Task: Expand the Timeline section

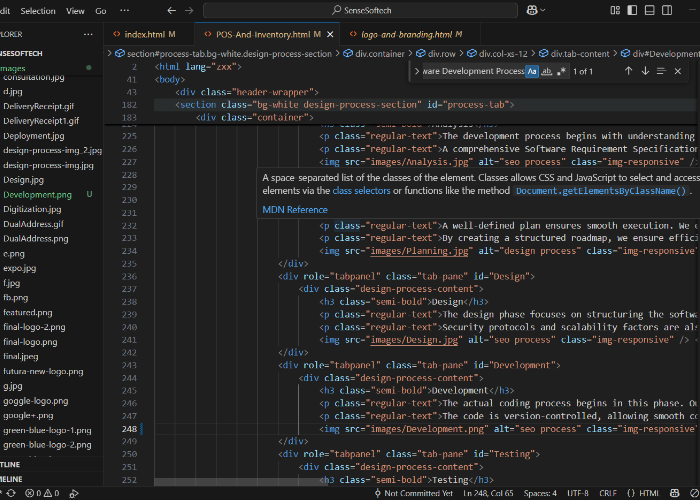Action: coord(11,479)
